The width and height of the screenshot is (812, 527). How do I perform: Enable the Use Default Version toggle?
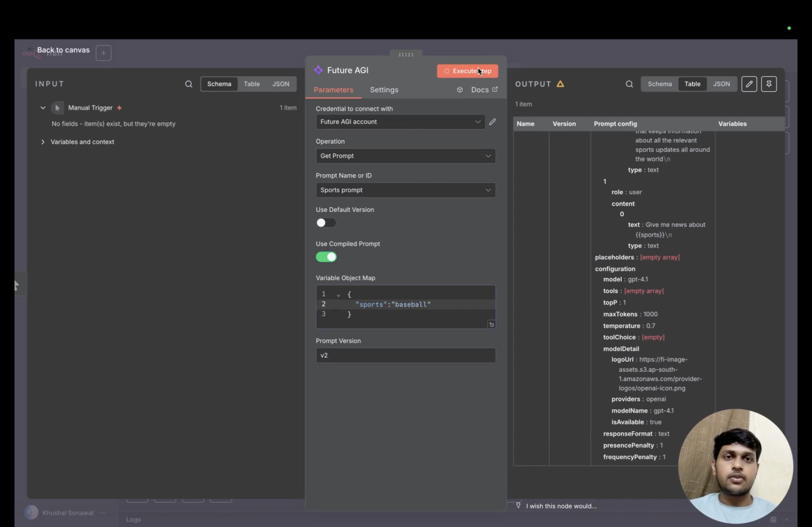(x=326, y=223)
